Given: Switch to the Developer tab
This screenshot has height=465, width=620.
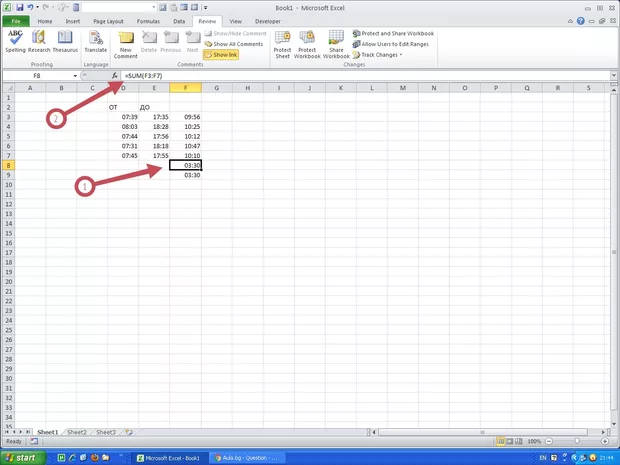Looking at the screenshot, I should point(268,21).
